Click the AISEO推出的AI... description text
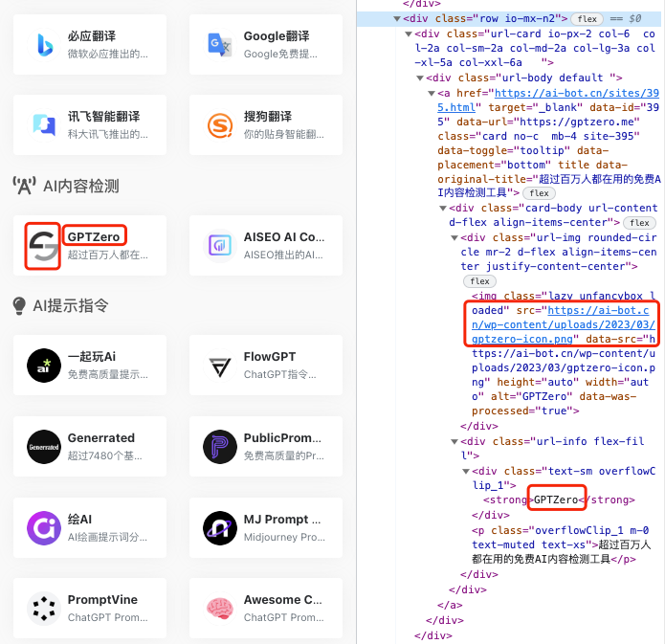 [283, 255]
